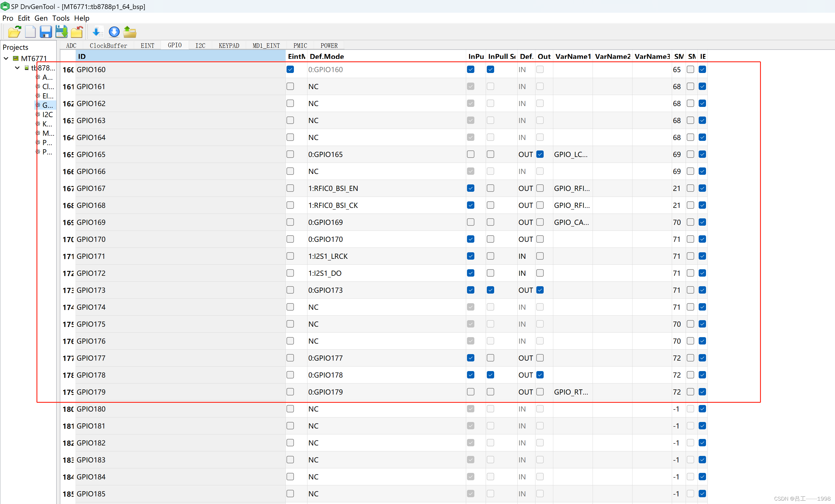Click the folder with green up arrow
Viewport: 835px width, 504px height.
130,32
